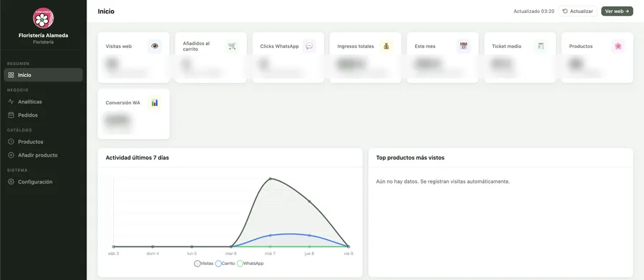
Task: Click the bar chart icon on Conversión WA
Action: (155, 103)
